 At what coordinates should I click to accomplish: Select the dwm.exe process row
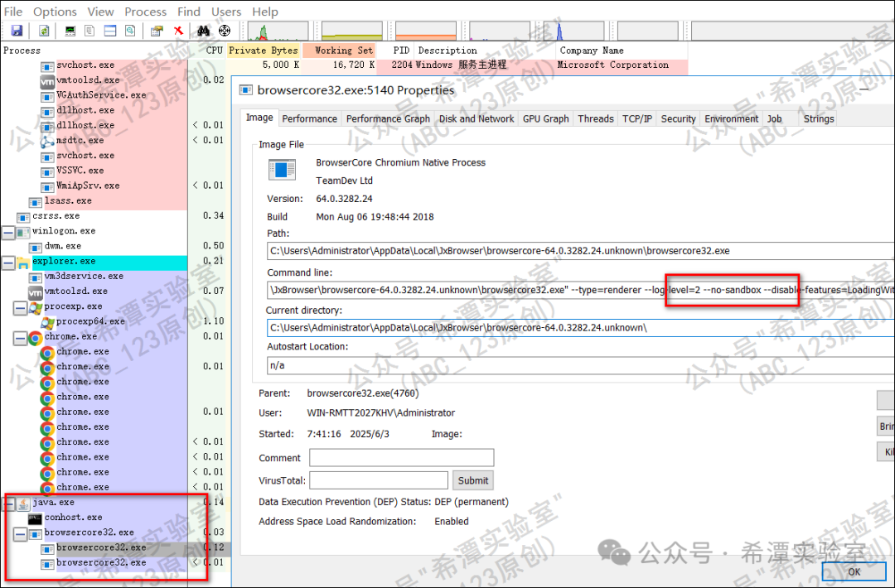click(x=94, y=246)
